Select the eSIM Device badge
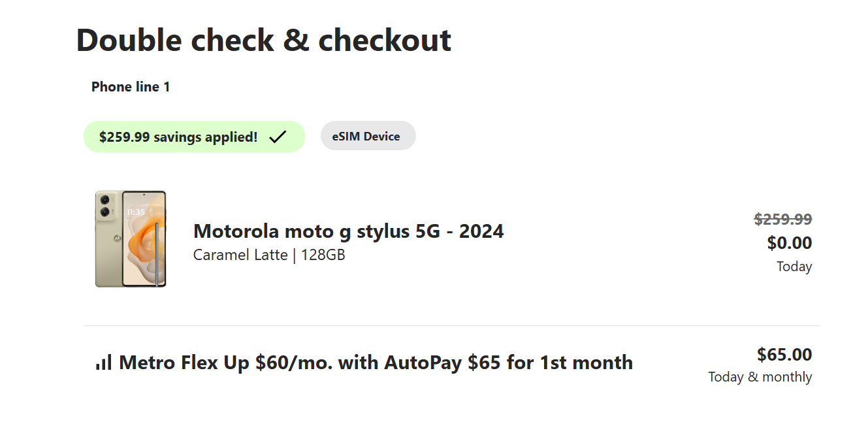This screenshot has height=424, width=868. [368, 137]
